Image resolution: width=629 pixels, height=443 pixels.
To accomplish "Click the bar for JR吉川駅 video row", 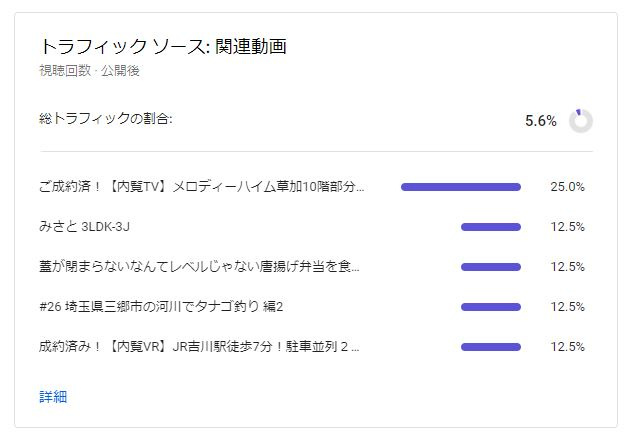I will pyautogui.click(x=491, y=347).
